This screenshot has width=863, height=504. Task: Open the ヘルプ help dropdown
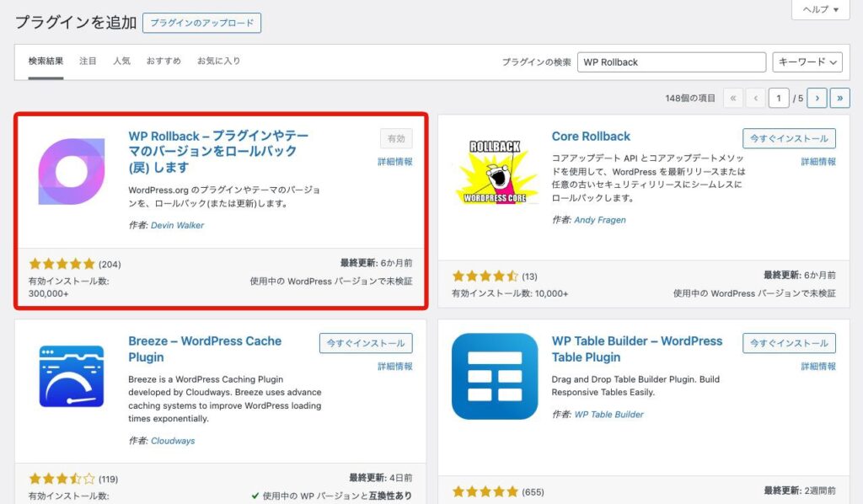821,9
